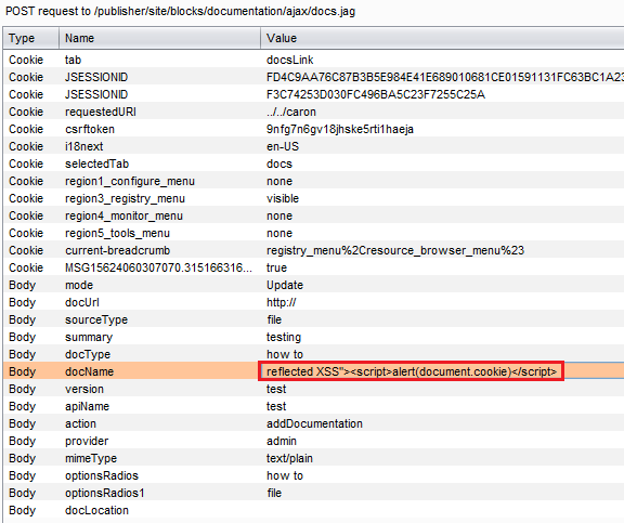Select the version name cell
This screenshot has height=523, width=624.
point(84,389)
